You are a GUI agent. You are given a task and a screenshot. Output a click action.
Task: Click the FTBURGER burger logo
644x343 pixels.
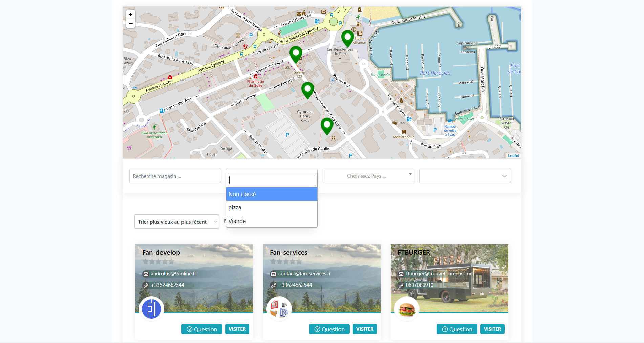pyautogui.click(x=407, y=308)
